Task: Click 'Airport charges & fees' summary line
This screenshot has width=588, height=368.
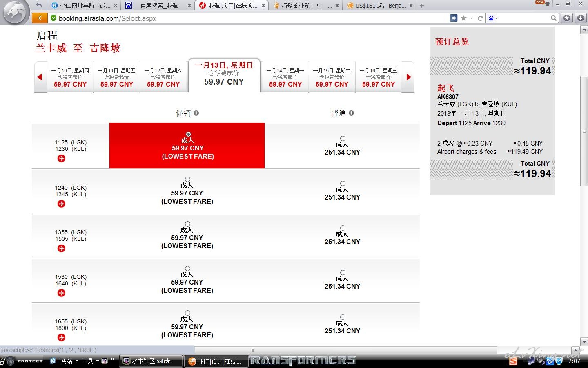Action: (467, 152)
